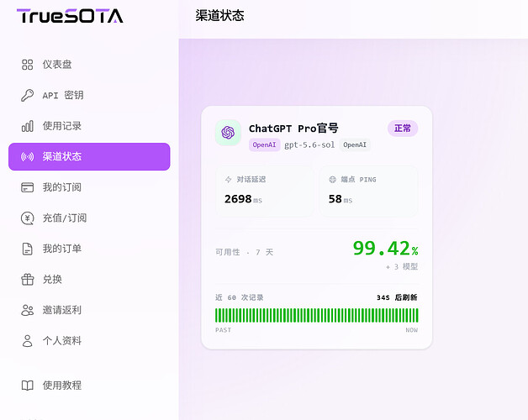The height and width of the screenshot is (420, 528).
Task: Click the 对话延迟 label
Action: 251,180
